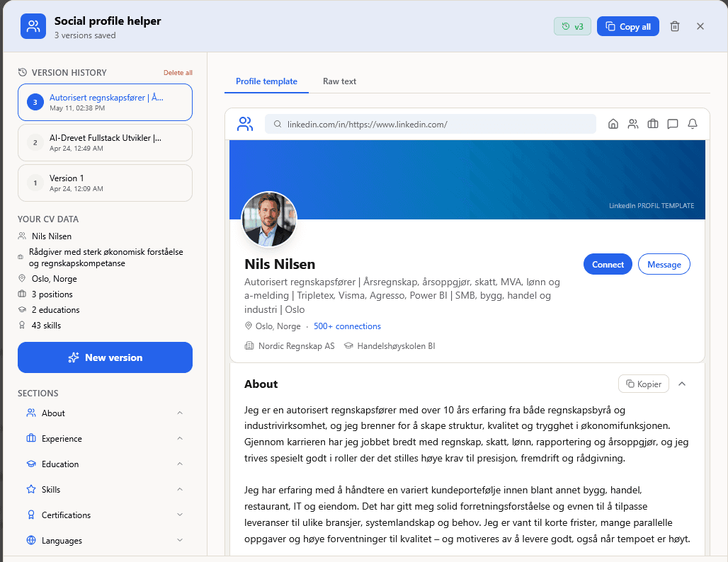Click the Connect button

point(608,264)
